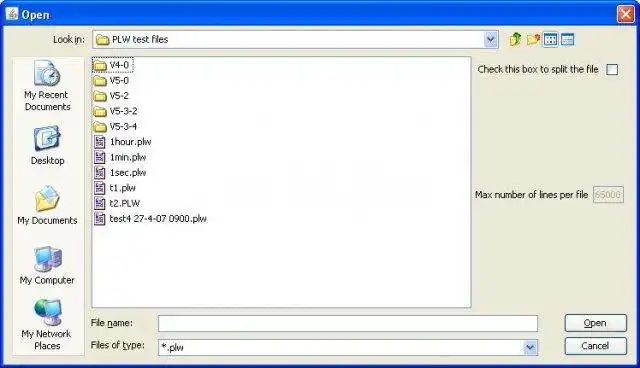Select file 1min.plw

click(x=120, y=157)
